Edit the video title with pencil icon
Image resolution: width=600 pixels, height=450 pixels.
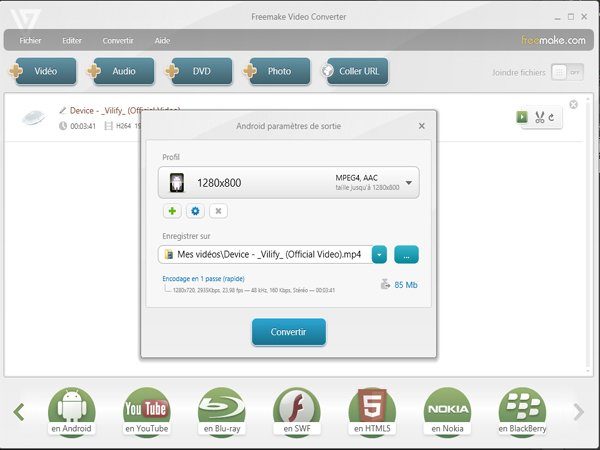62,111
